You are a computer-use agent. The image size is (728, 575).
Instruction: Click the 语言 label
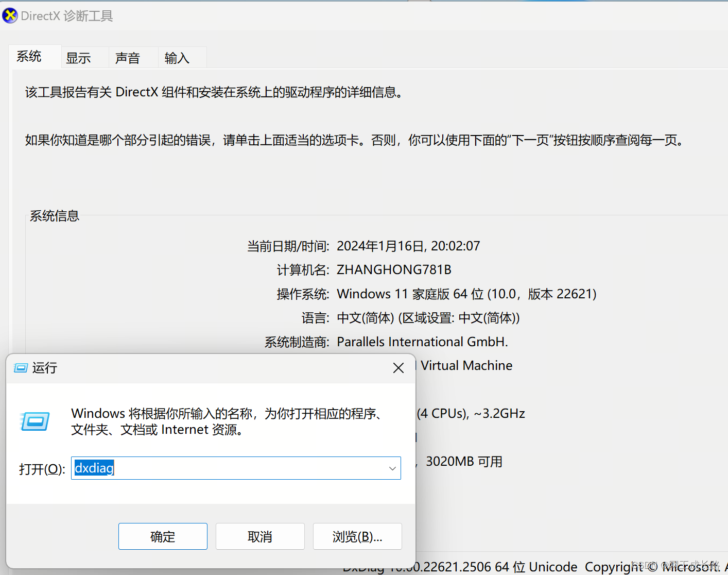coord(316,318)
